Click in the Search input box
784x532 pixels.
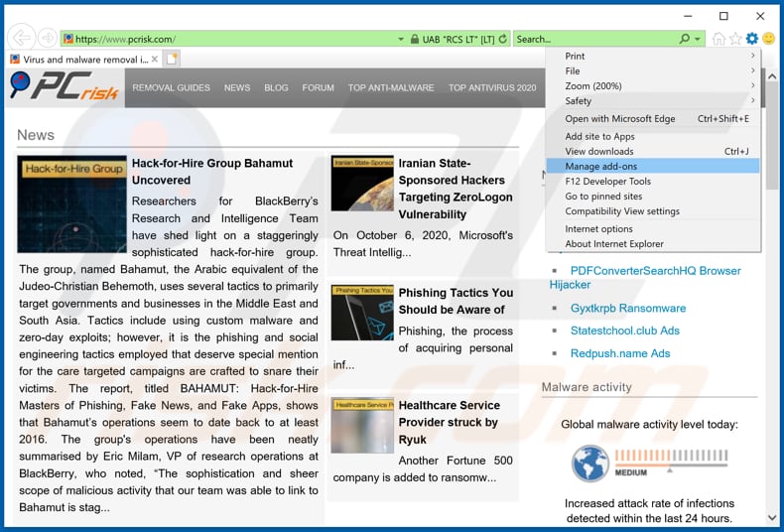click(593, 39)
